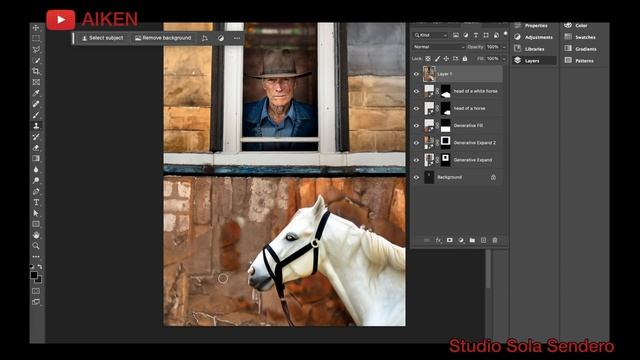Select the Gradient tool

pos(36,158)
